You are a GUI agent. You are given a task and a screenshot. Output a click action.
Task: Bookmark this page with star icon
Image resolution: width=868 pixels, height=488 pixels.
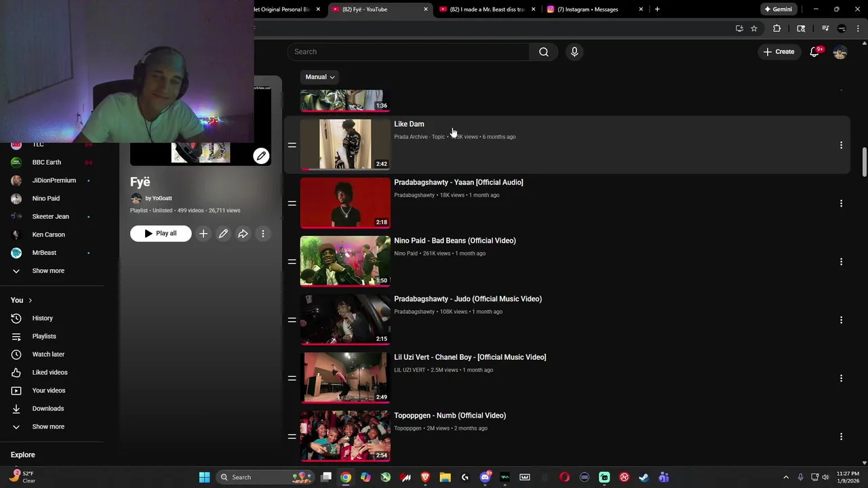[754, 28]
